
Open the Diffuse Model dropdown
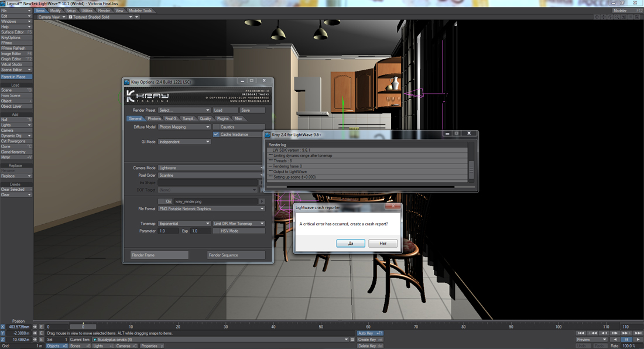click(x=184, y=127)
